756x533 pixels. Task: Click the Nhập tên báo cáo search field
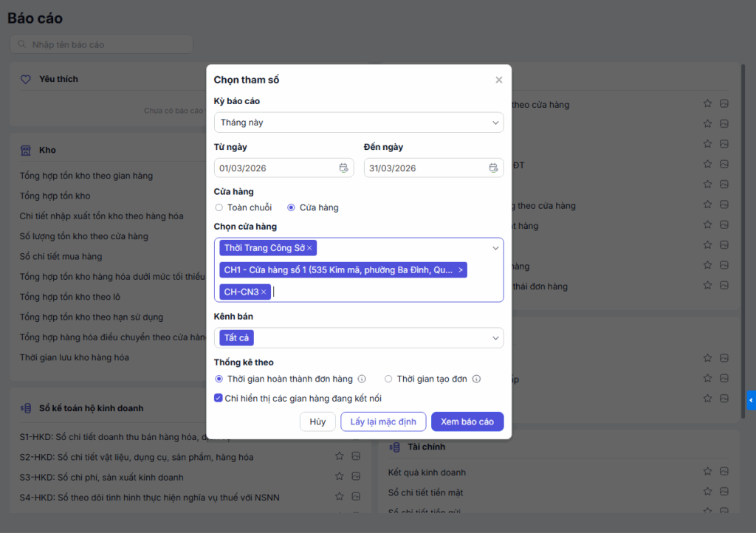click(x=102, y=44)
